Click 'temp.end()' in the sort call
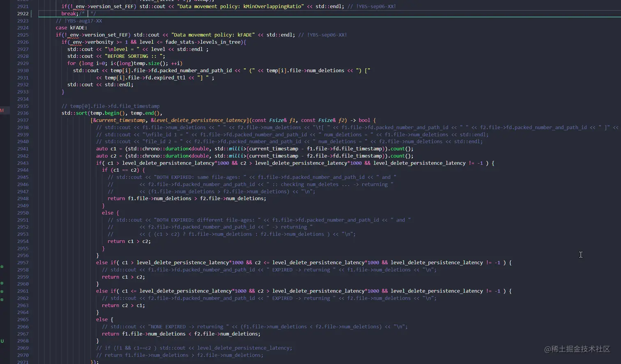 pos(145,113)
